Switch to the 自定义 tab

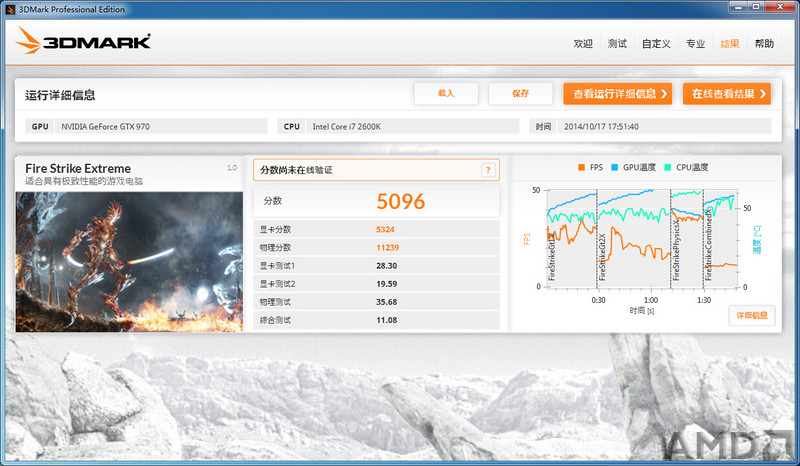[x=656, y=44]
